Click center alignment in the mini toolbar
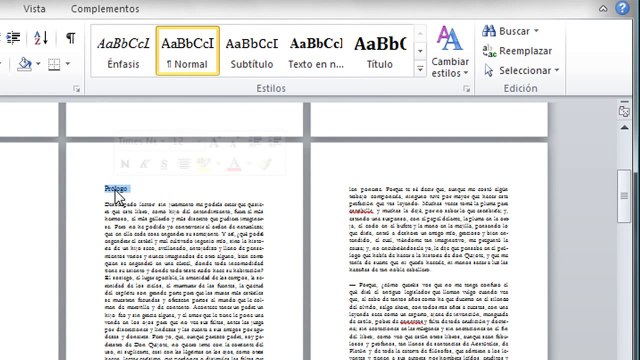 pos(184,164)
